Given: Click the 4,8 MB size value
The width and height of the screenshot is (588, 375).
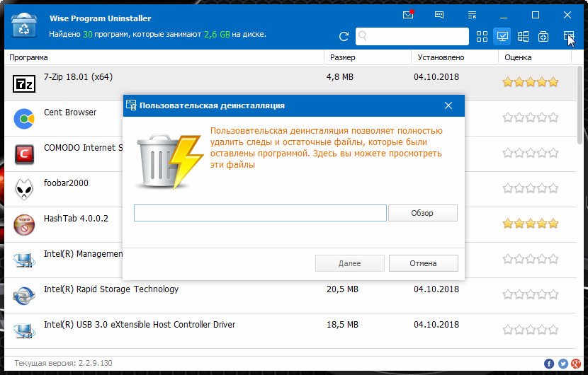Looking at the screenshot, I should point(340,77).
